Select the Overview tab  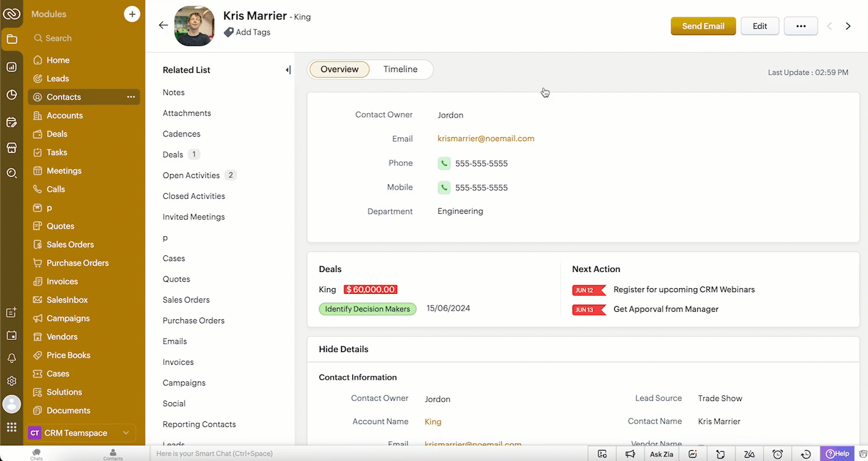click(339, 69)
